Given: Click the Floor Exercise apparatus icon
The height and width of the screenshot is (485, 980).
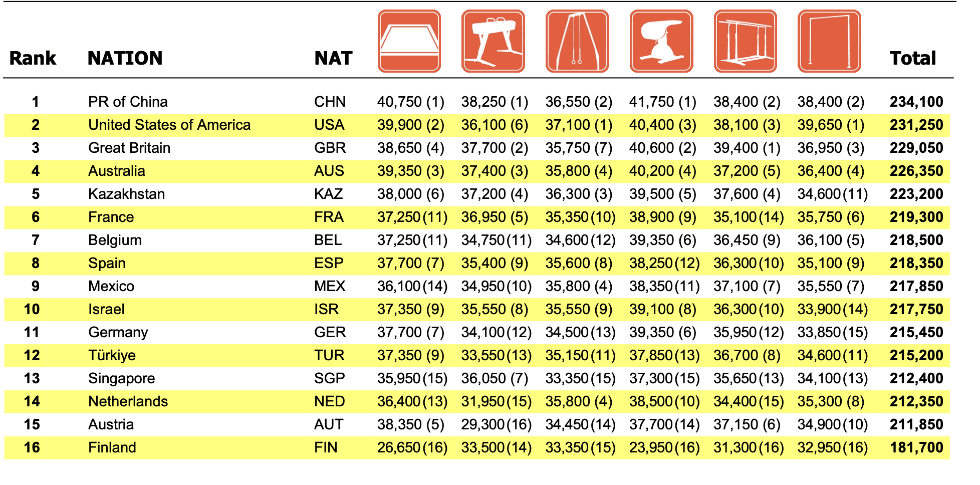Looking at the screenshot, I should coord(409,42).
